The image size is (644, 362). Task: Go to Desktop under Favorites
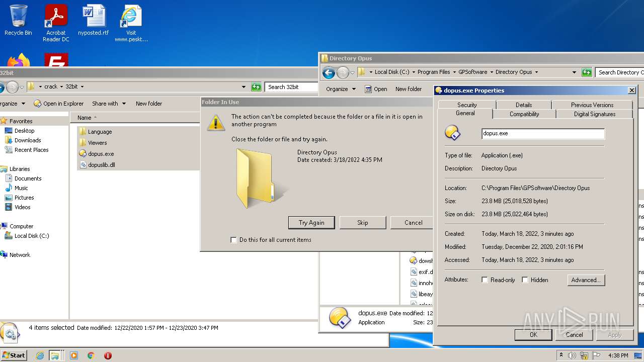point(24,131)
